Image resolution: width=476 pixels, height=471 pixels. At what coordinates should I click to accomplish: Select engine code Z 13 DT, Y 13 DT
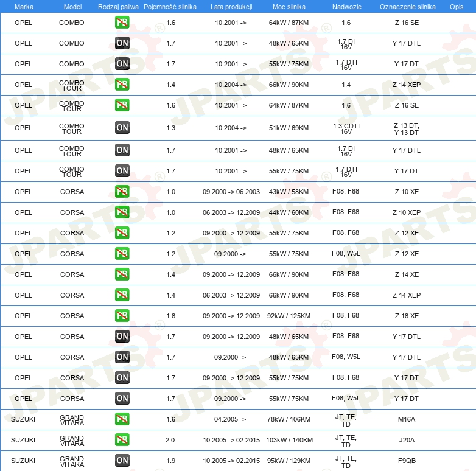pos(407,129)
